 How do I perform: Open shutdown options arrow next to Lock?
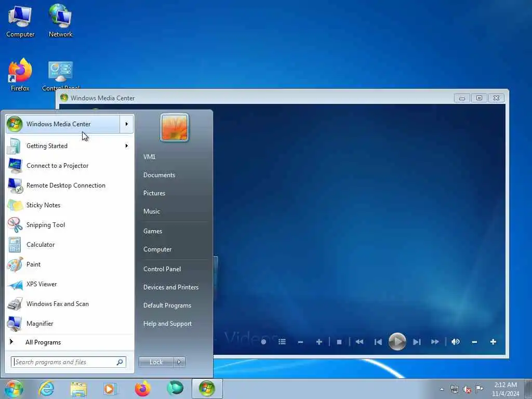point(179,362)
